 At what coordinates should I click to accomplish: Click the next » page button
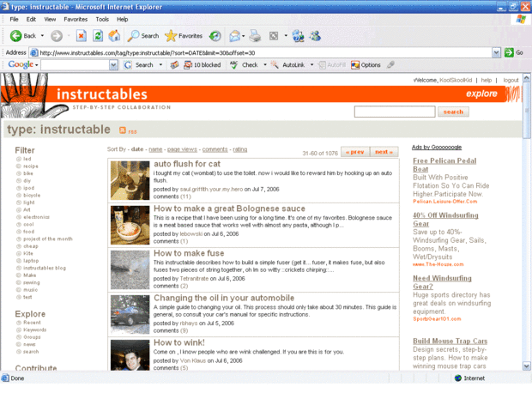[x=384, y=152]
